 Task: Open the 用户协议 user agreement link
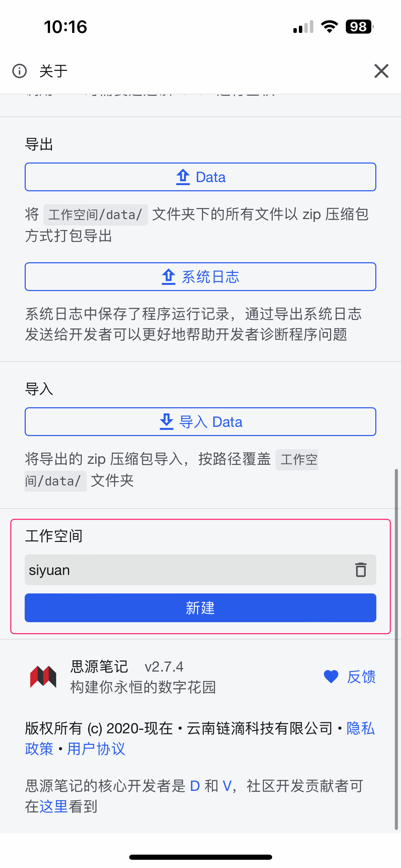pos(96,749)
